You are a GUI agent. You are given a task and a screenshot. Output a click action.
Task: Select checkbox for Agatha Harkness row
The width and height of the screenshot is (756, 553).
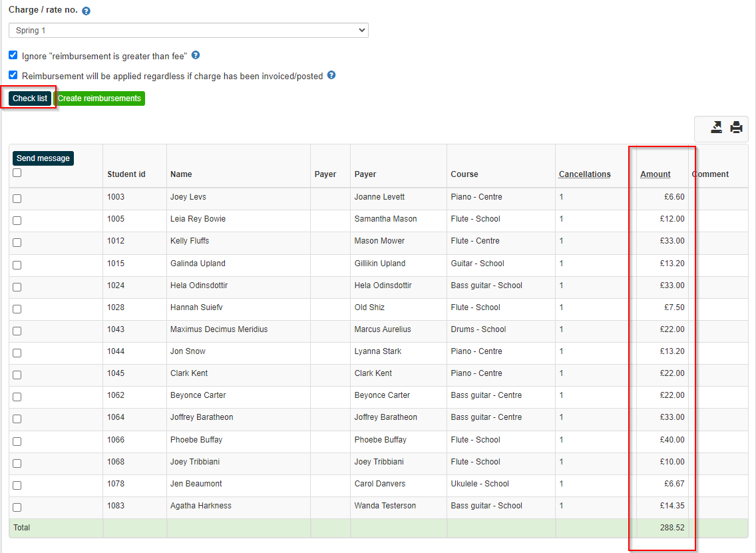[17, 507]
